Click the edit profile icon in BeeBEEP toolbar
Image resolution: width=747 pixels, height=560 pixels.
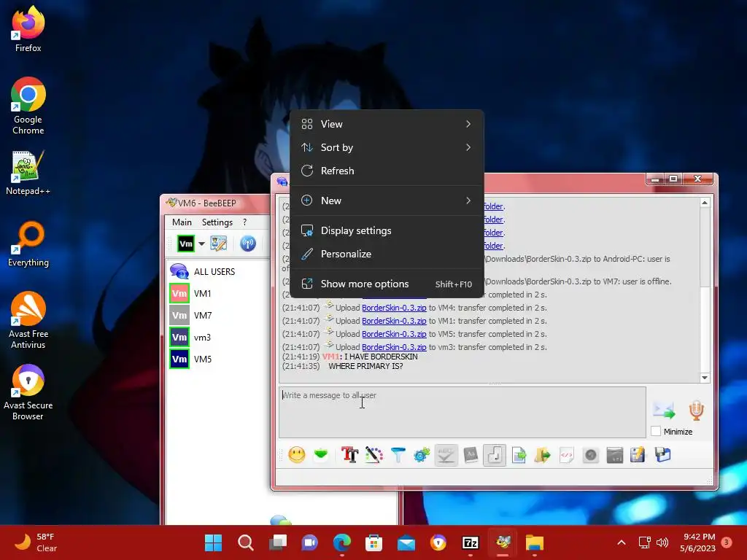click(219, 244)
